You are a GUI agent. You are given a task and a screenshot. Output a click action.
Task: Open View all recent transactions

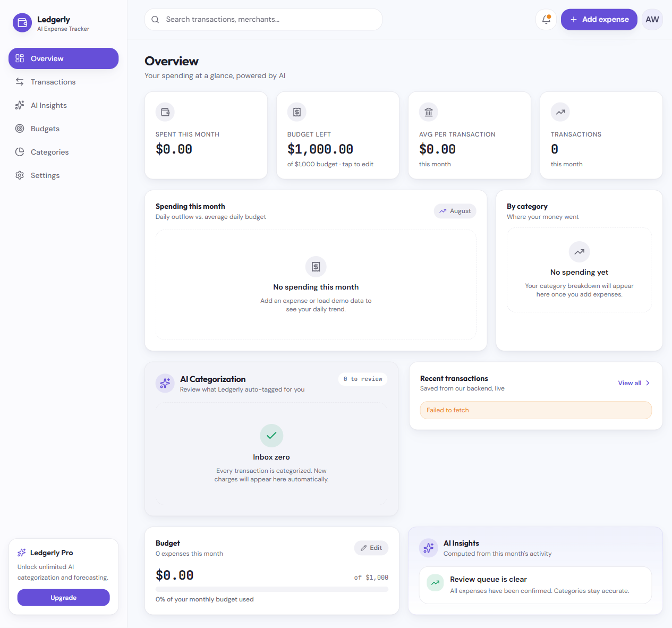(x=634, y=383)
